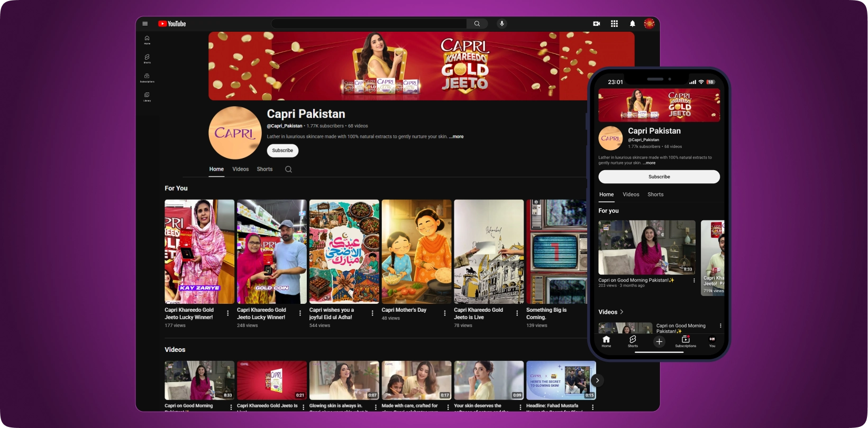Expand the phone description ...more link
This screenshot has width=868, height=428.
click(x=649, y=163)
